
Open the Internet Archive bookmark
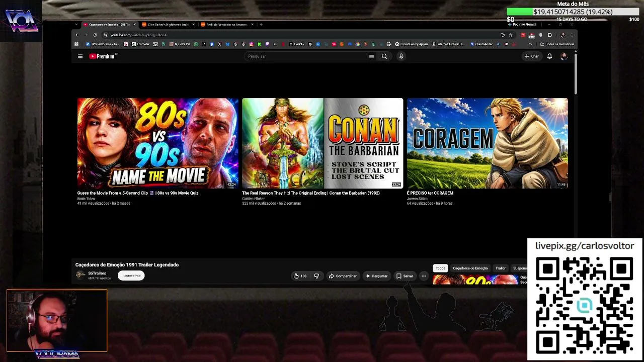[449, 44]
